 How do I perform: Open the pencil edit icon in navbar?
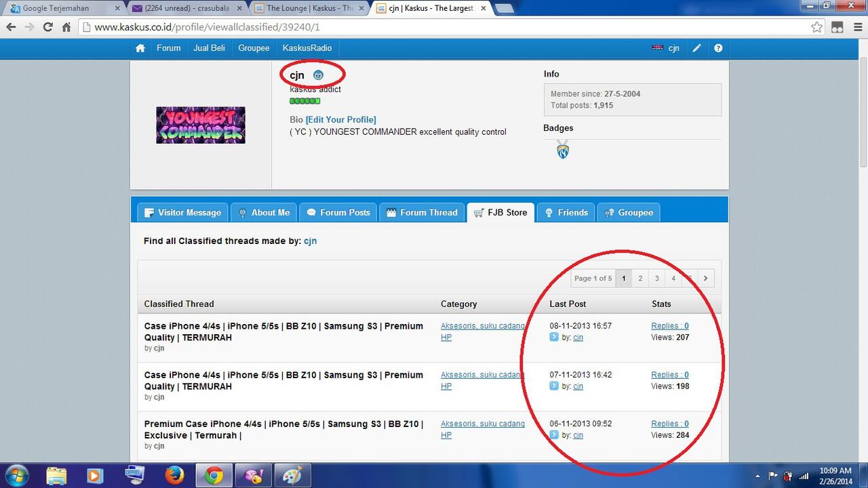(696, 48)
